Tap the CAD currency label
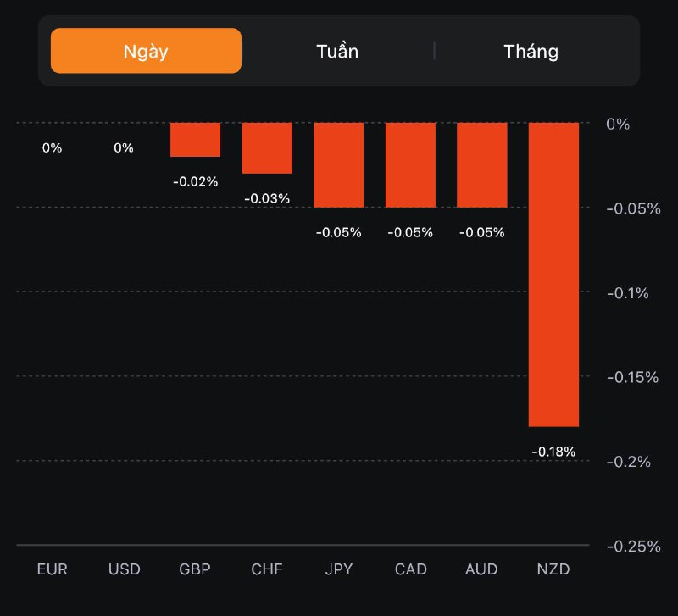 click(410, 569)
